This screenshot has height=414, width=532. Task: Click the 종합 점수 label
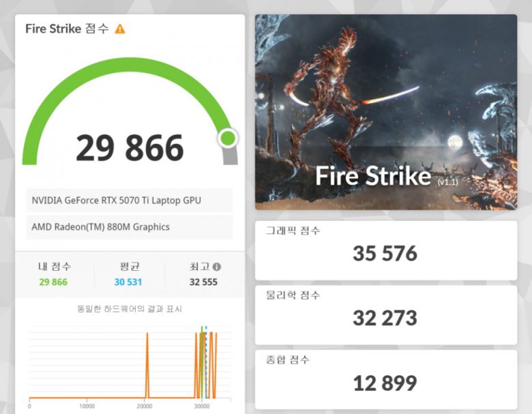[x=287, y=359]
